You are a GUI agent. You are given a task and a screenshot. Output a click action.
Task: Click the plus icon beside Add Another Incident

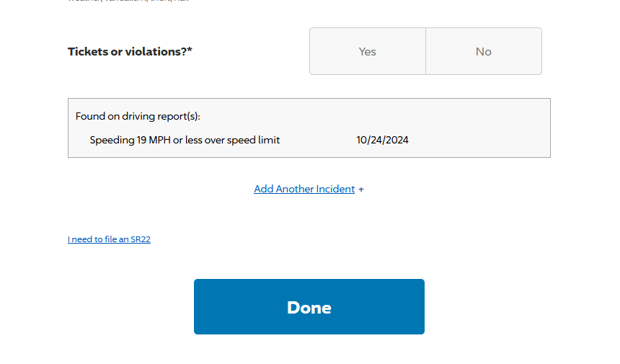tap(361, 190)
